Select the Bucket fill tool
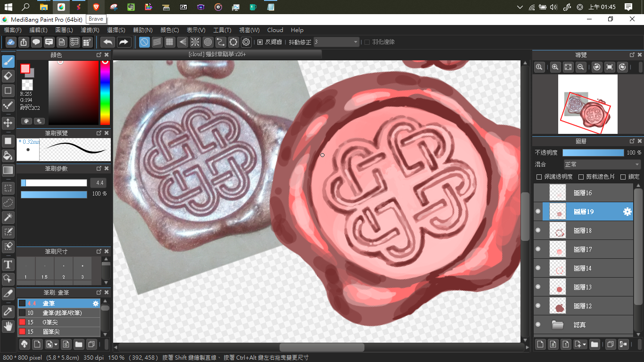The height and width of the screenshot is (362, 644). tap(8, 156)
